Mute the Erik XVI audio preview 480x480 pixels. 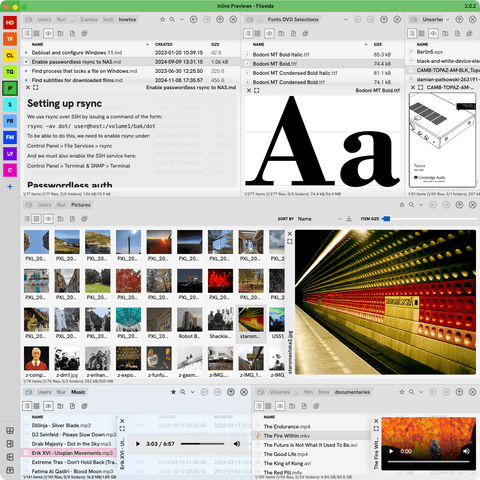tap(237, 444)
